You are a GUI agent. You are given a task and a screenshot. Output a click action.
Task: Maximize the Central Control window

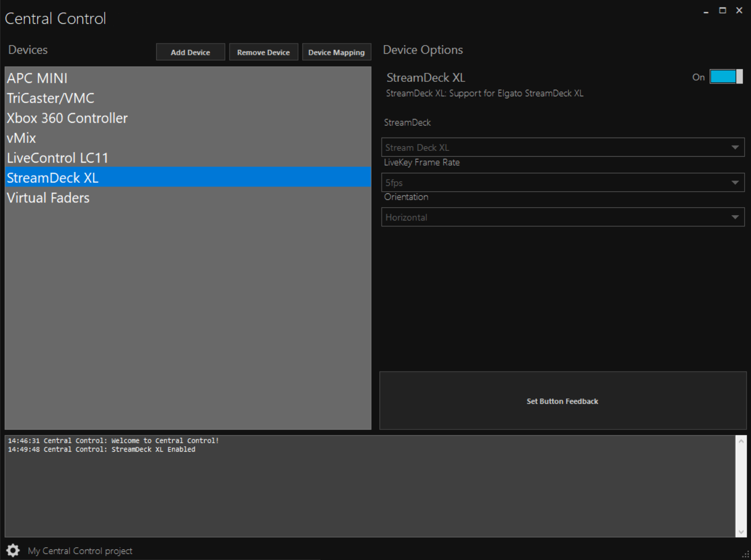click(x=722, y=11)
